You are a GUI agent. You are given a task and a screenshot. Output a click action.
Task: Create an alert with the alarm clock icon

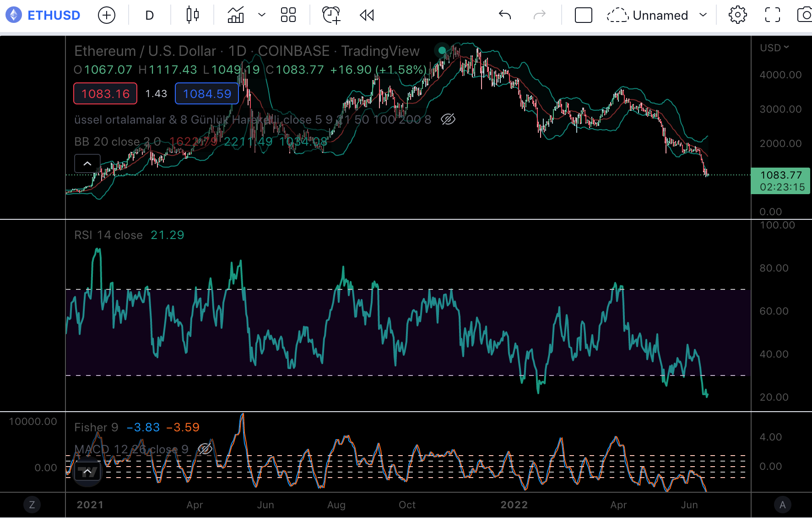[331, 15]
